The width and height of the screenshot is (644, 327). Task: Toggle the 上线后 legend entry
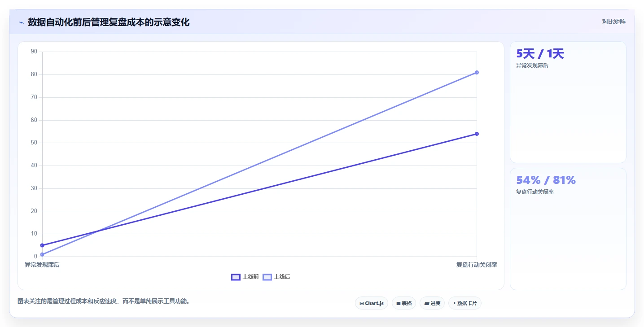click(276, 277)
